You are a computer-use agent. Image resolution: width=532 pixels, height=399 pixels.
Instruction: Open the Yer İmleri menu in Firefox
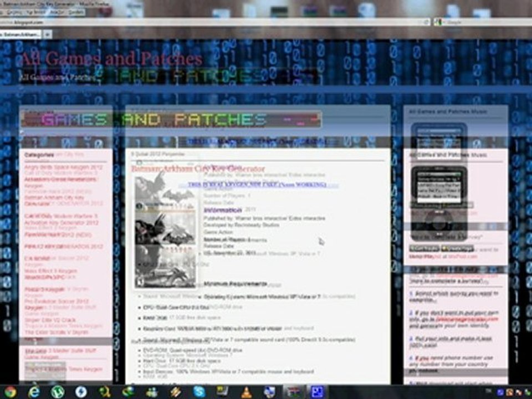pos(35,12)
